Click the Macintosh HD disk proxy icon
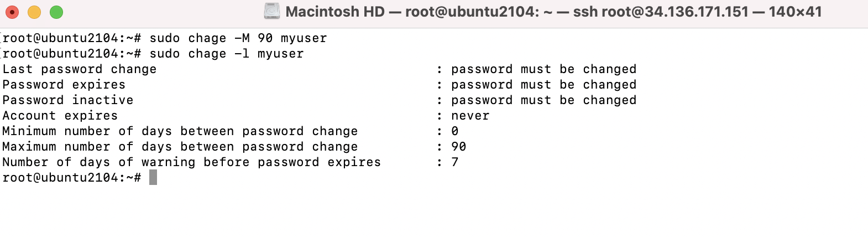868x237 pixels. 271,11
